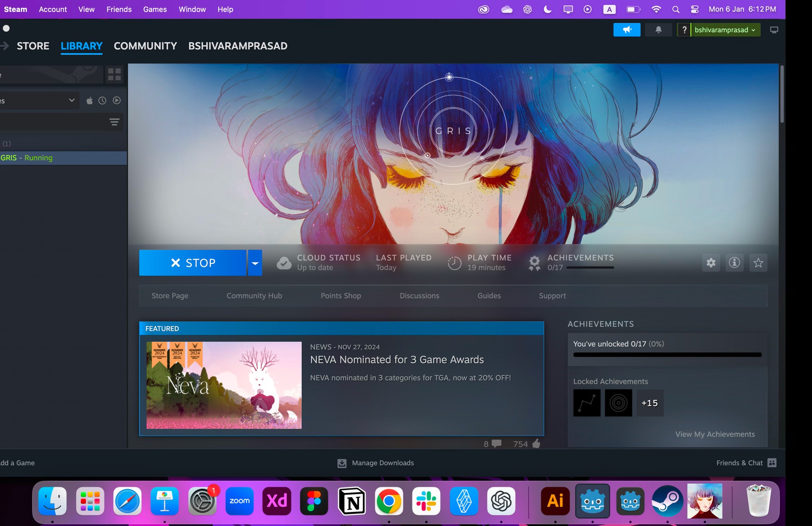Open View My Achievements link
The width and height of the screenshot is (812, 526).
click(714, 434)
